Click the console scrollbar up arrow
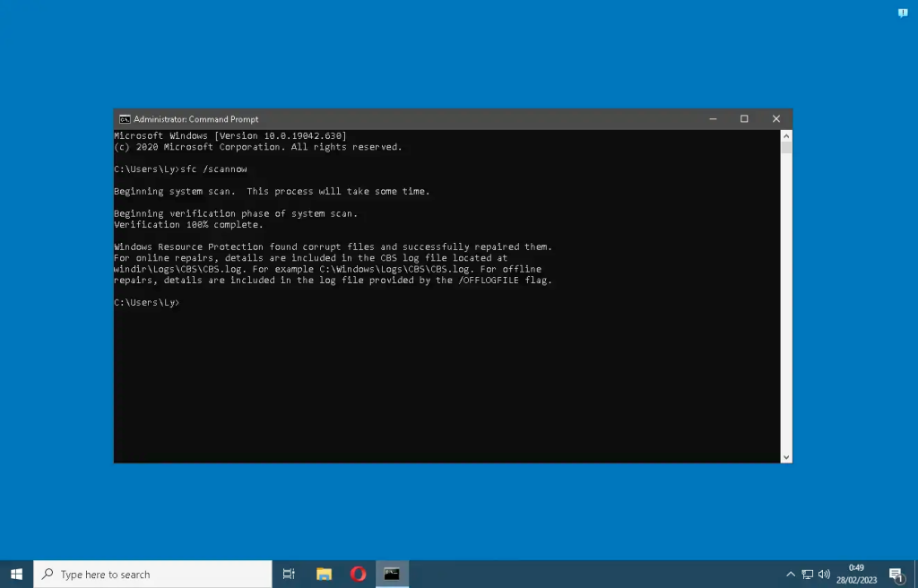918x588 pixels. click(786, 136)
